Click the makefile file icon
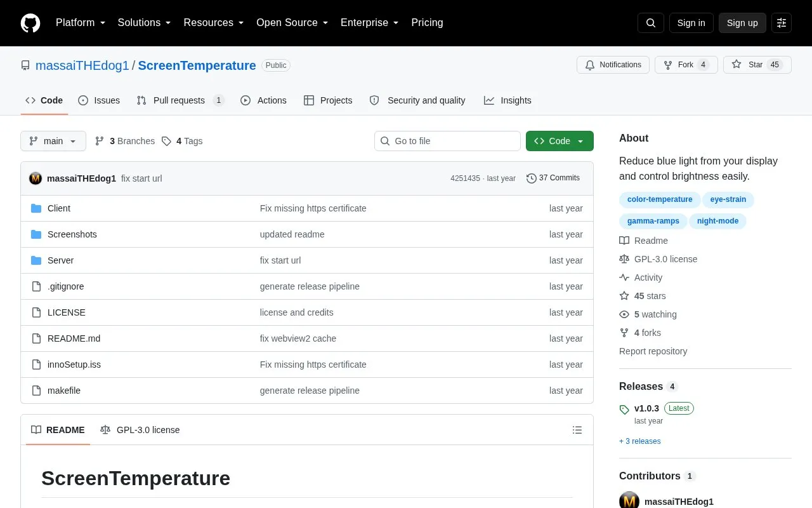The image size is (812, 508). 36,391
